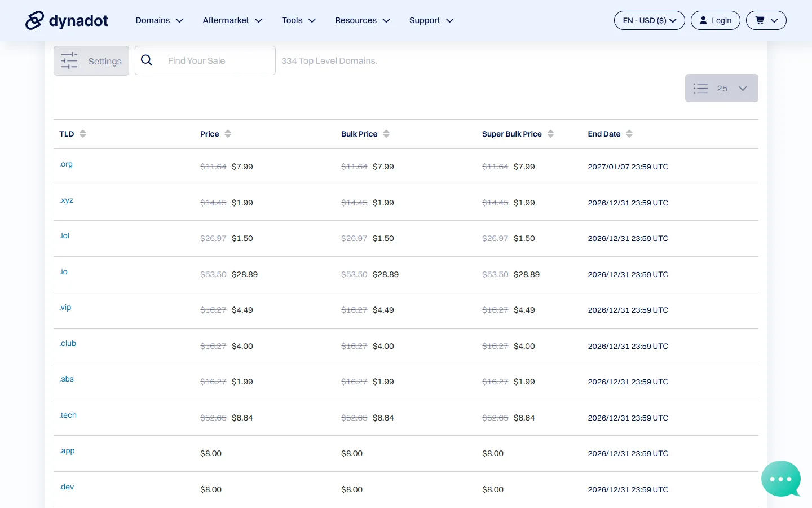Open the Domains menu
This screenshot has height=508, width=812.
pyautogui.click(x=160, y=20)
